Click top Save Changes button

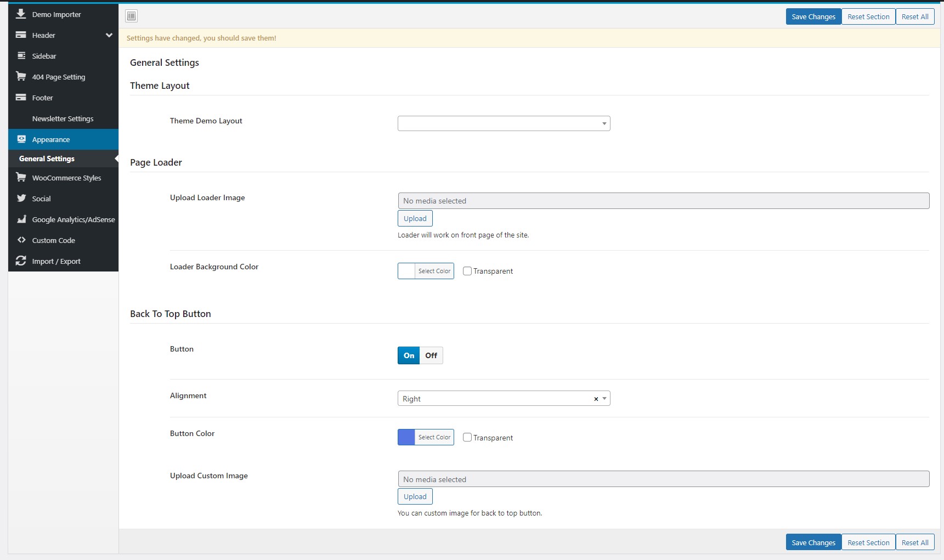coord(813,16)
